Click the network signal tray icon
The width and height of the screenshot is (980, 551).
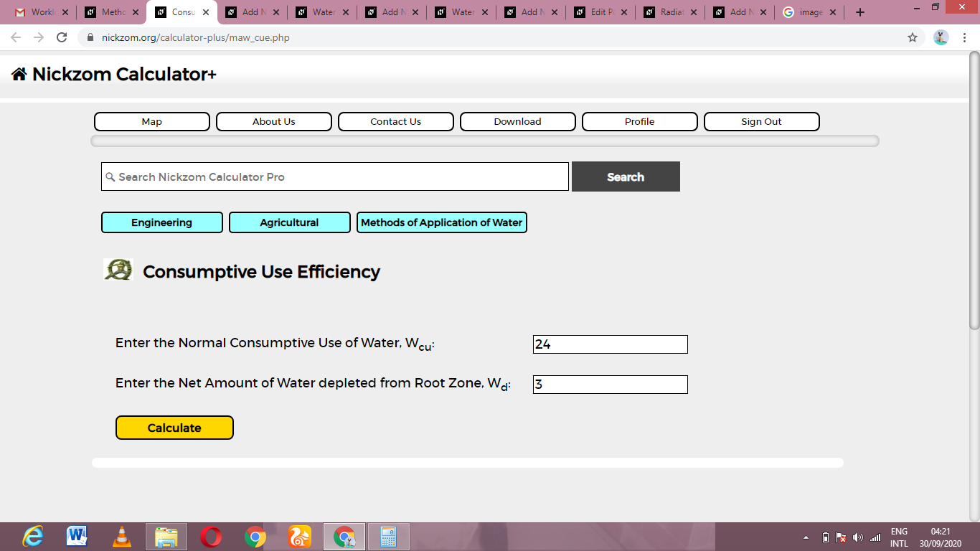pos(875,537)
